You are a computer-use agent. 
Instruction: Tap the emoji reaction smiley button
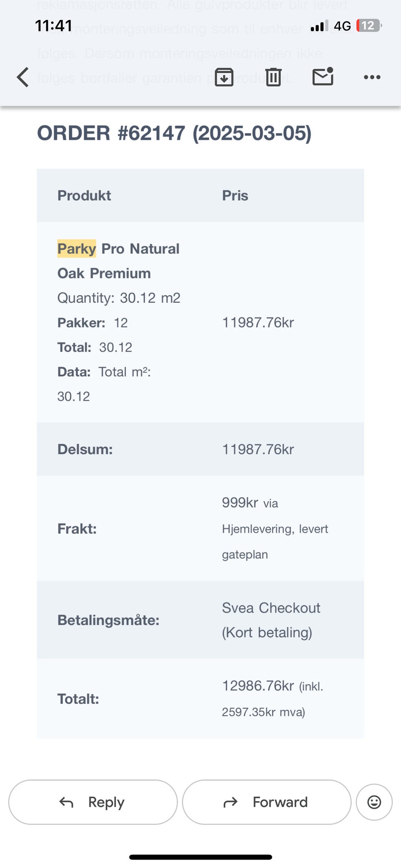374,802
